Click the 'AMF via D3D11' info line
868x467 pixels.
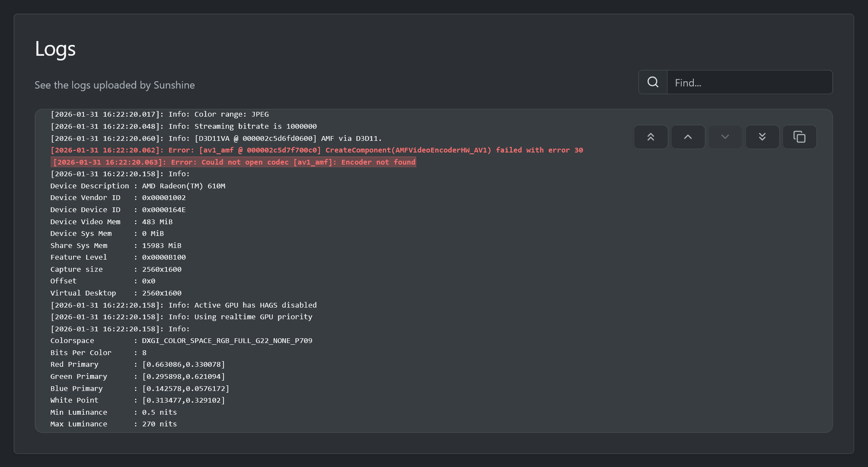click(216, 139)
